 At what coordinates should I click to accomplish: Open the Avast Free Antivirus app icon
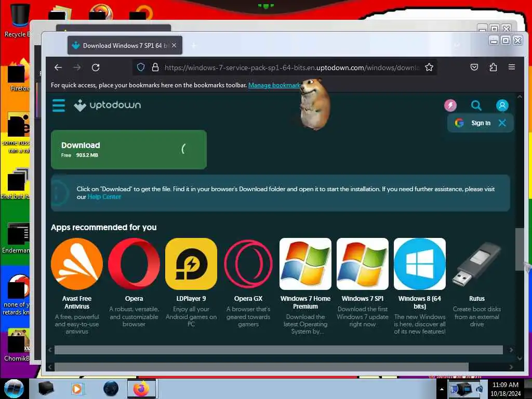tap(77, 264)
